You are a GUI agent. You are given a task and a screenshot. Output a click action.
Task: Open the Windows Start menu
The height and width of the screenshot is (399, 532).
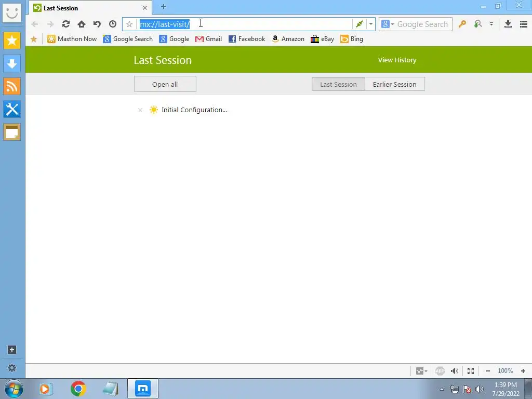[14, 389]
